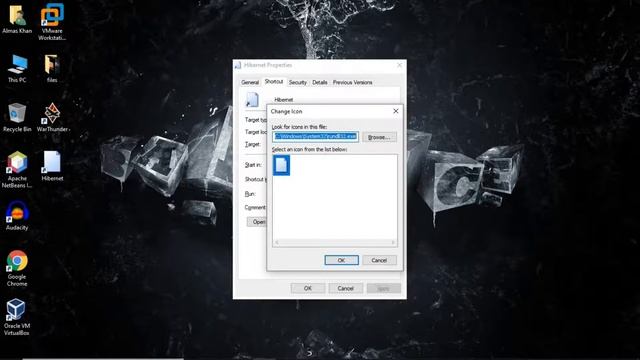
Task: Click OK in Hibernet Properties window
Action: 308,289
